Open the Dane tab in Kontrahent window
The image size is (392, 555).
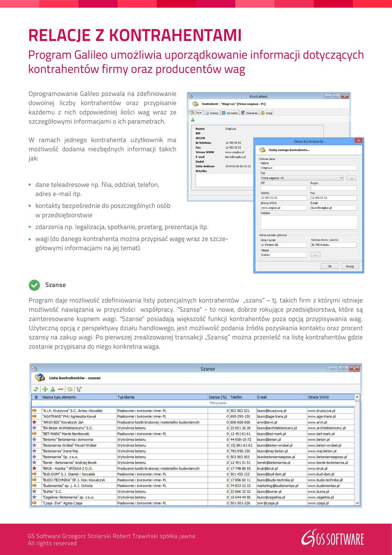196,113
